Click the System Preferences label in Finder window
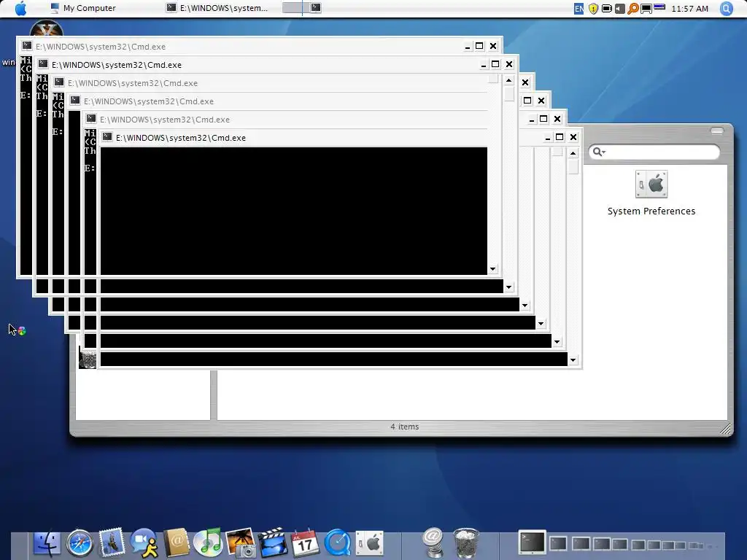The image size is (747, 560). 651,211
